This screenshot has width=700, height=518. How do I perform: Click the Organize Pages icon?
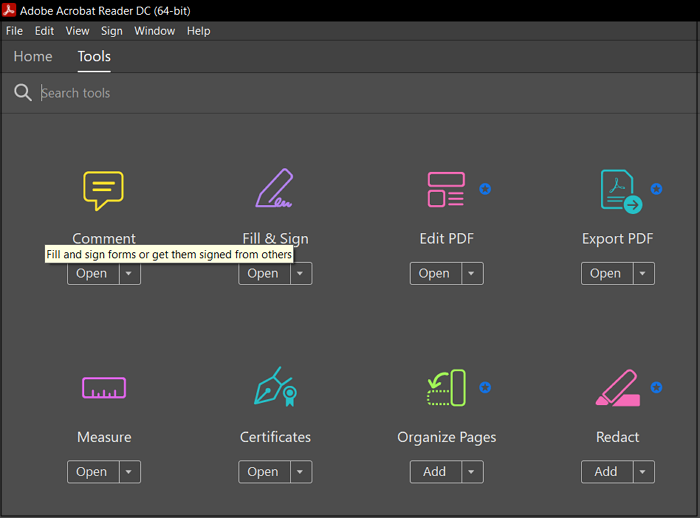tap(446, 388)
